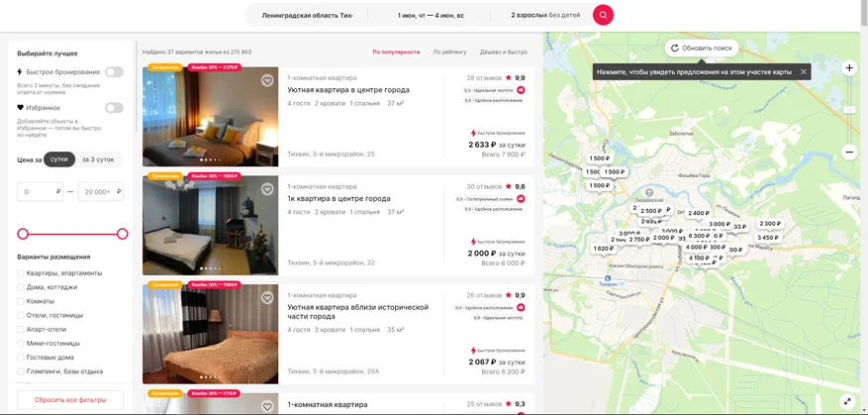Check the Глэмпинги, базы отдыха option
This screenshot has width=868, height=415.
point(21,371)
